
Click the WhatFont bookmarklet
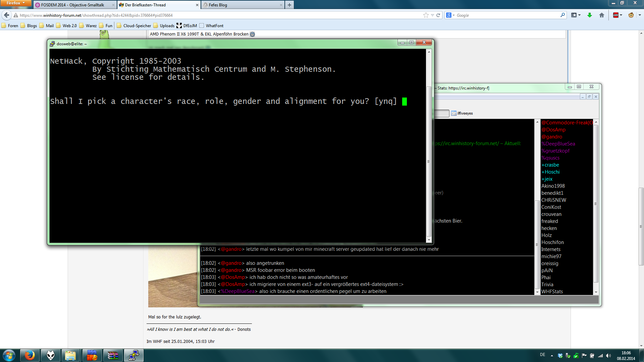click(x=211, y=25)
